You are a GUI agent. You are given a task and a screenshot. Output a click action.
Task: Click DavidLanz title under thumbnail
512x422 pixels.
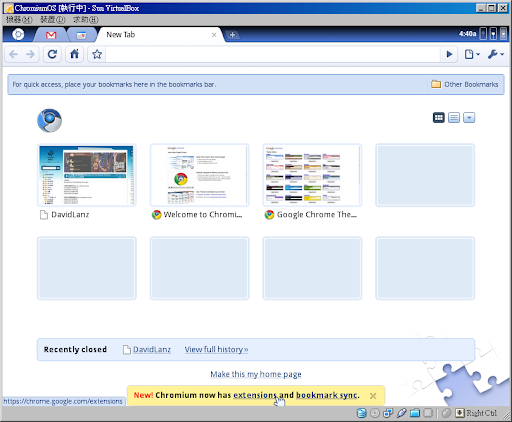coord(70,215)
